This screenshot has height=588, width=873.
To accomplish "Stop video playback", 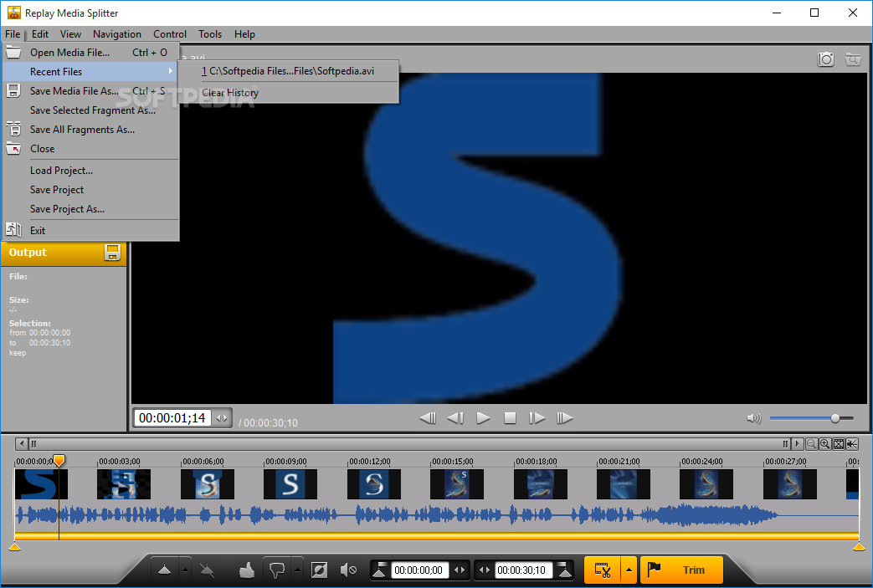I will click(x=510, y=417).
